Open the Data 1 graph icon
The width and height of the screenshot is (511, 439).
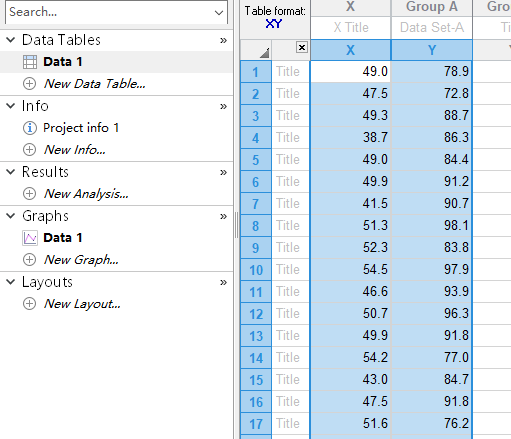(30, 238)
